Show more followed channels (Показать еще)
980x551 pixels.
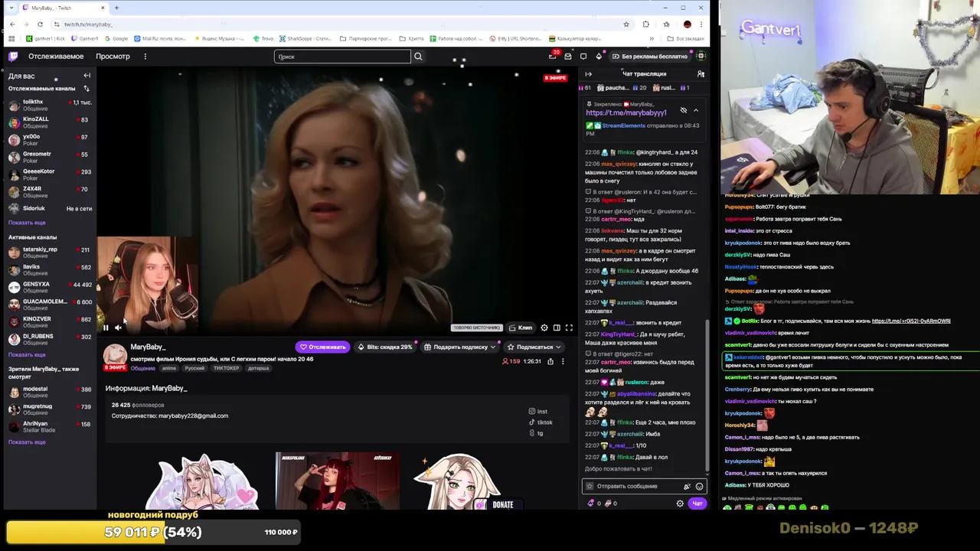[x=27, y=223]
